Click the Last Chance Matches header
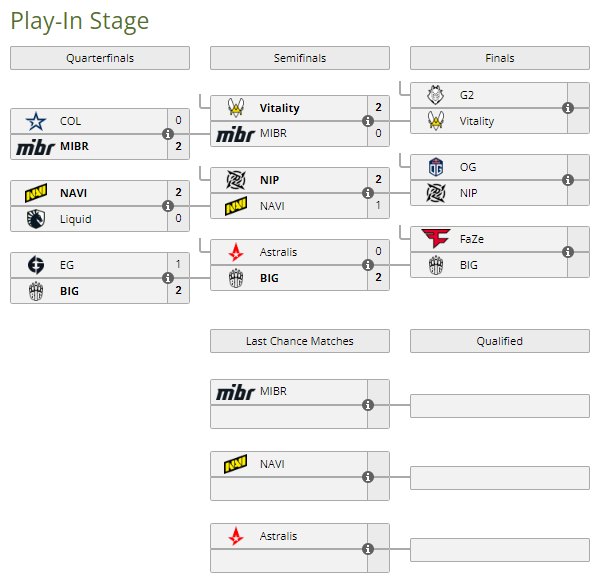 click(300, 341)
